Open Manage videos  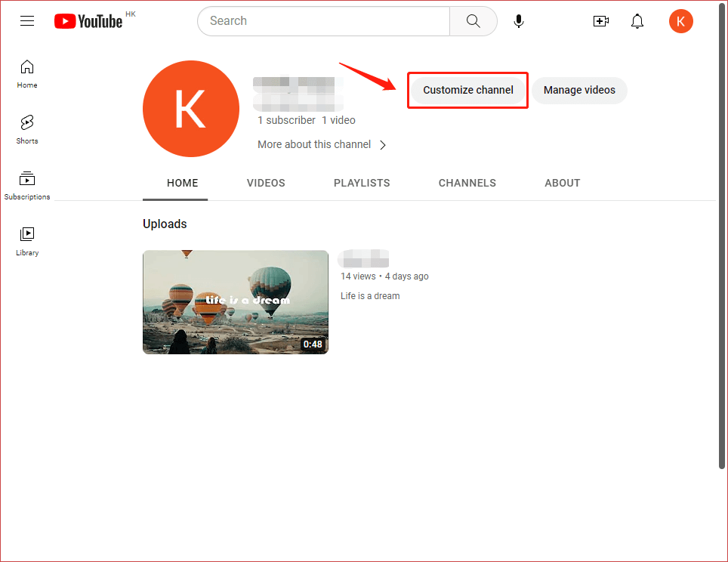tap(579, 90)
